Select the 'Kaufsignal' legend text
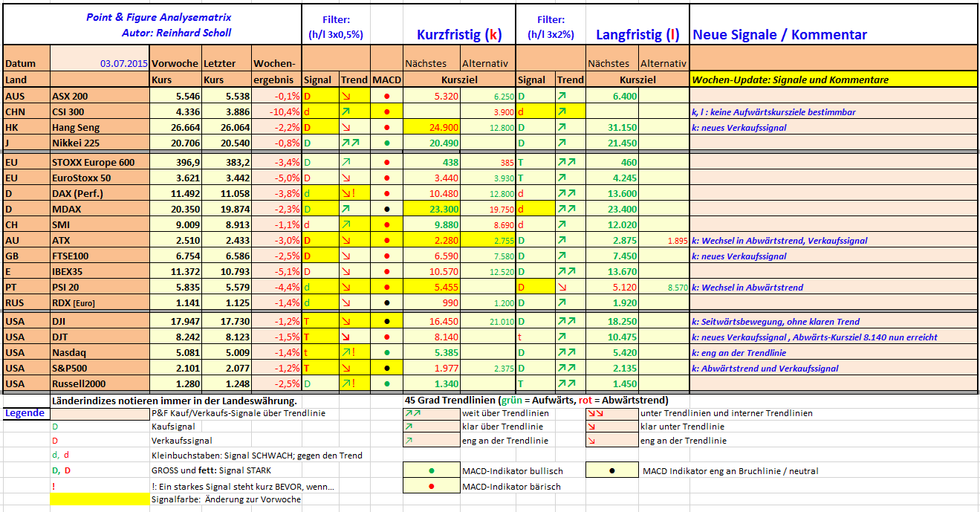980x512 pixels. pyautogui.click(x=173, y=427)
